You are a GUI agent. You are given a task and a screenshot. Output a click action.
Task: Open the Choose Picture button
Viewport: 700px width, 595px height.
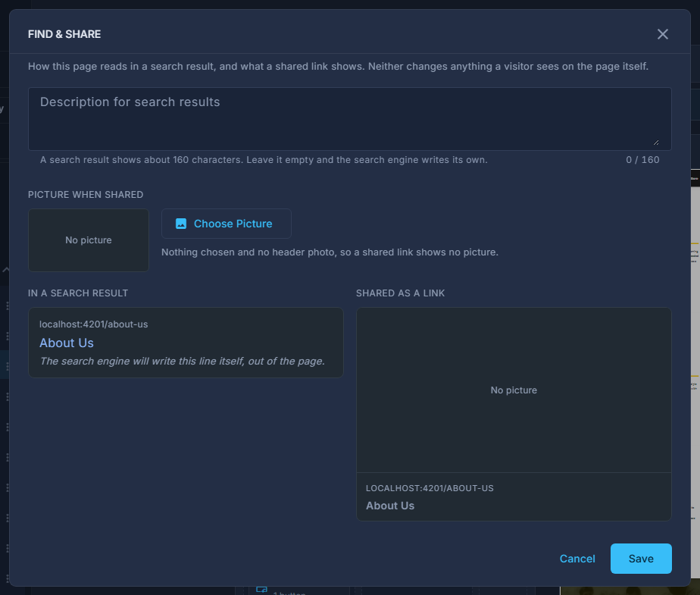tap(227, 224)
